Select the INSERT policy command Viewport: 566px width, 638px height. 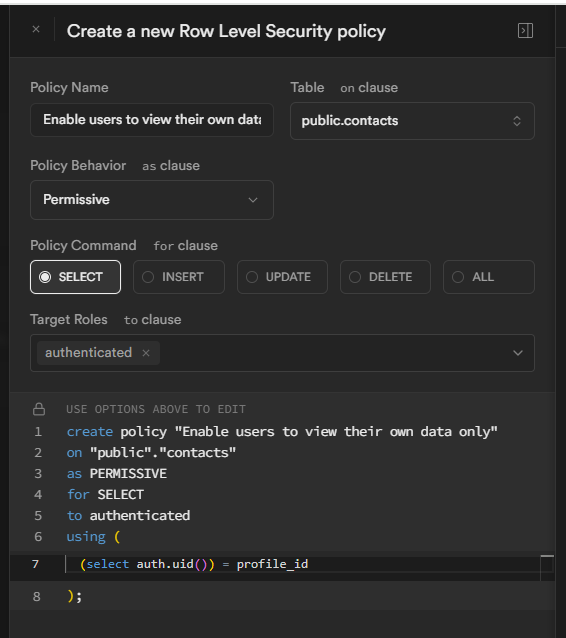[179, 277]
